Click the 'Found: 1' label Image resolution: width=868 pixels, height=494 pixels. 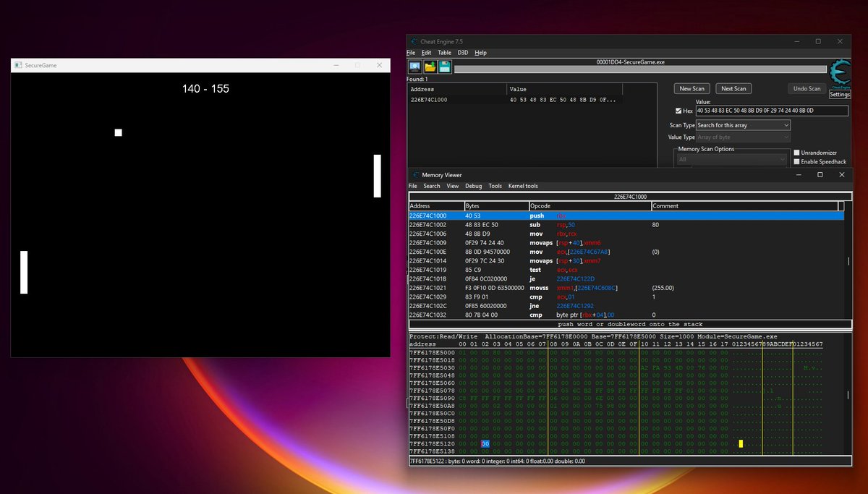(417, 79)
